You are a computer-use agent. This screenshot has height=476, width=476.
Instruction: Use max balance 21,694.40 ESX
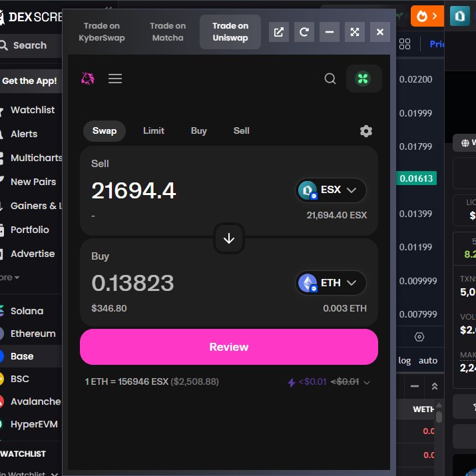(x=337, y=215)
